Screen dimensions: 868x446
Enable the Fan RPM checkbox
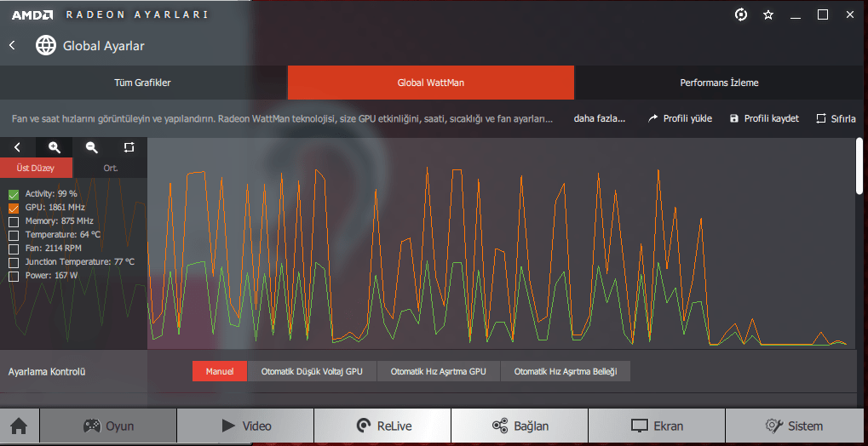pyautogui.click(x=14, y=249)
